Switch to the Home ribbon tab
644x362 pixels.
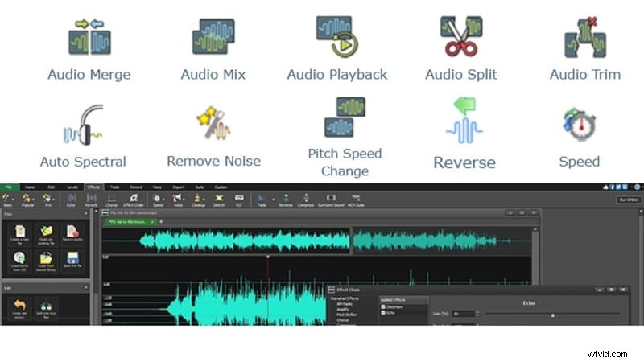pos(30,187)
